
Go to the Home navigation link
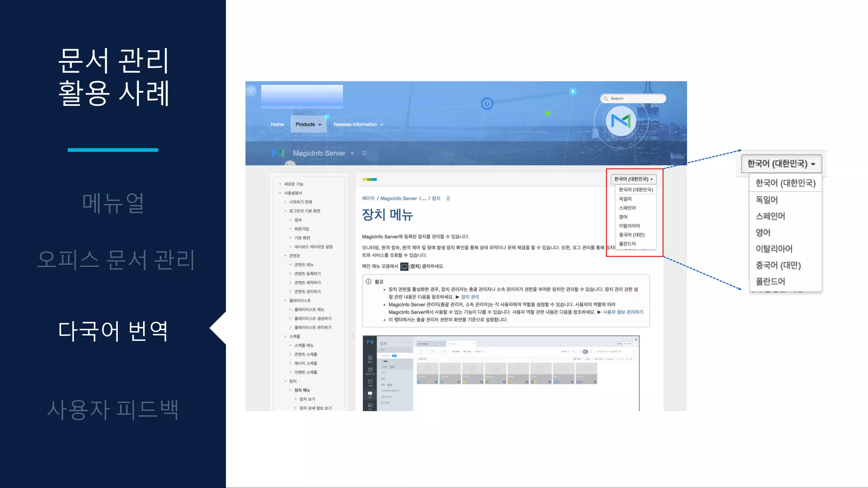tap(277, 125)
